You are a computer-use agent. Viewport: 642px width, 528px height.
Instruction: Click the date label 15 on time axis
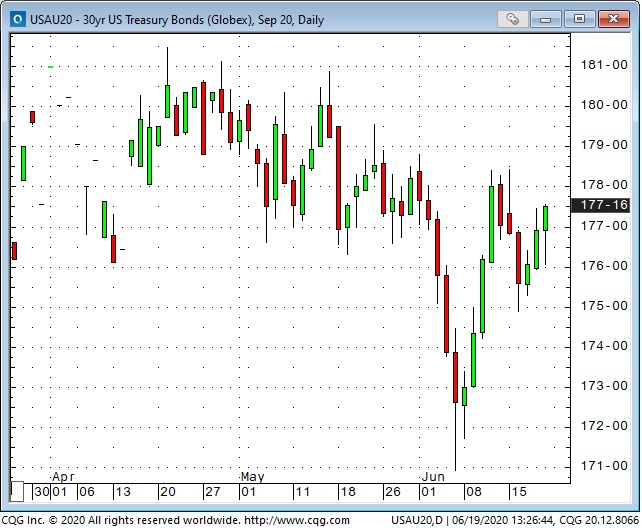(519, 492)
